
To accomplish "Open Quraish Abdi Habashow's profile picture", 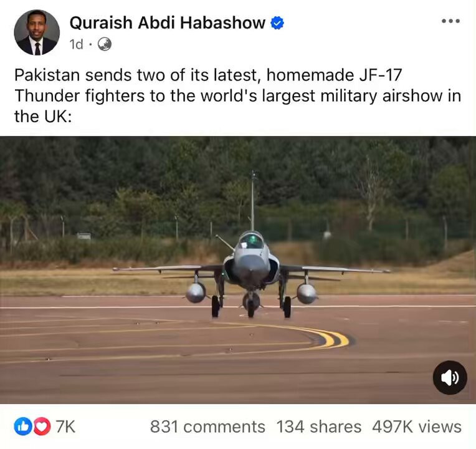I will [37, 32].
